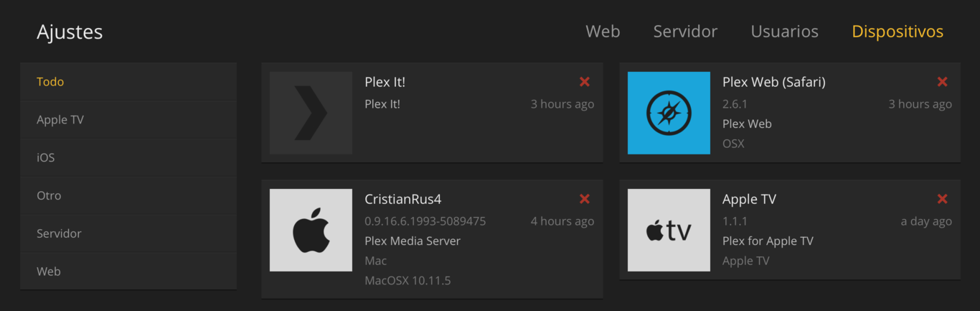Switch to the Web settings tab
Image resolution: width=980 pixels, height=311 pixels.
pos(603,32)
